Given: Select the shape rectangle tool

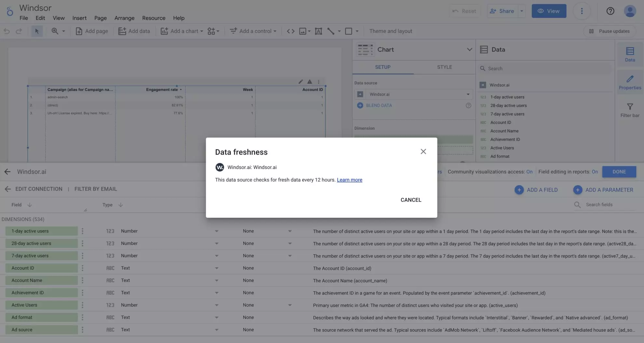Looking at the screenshot, I should click(349, 31).
